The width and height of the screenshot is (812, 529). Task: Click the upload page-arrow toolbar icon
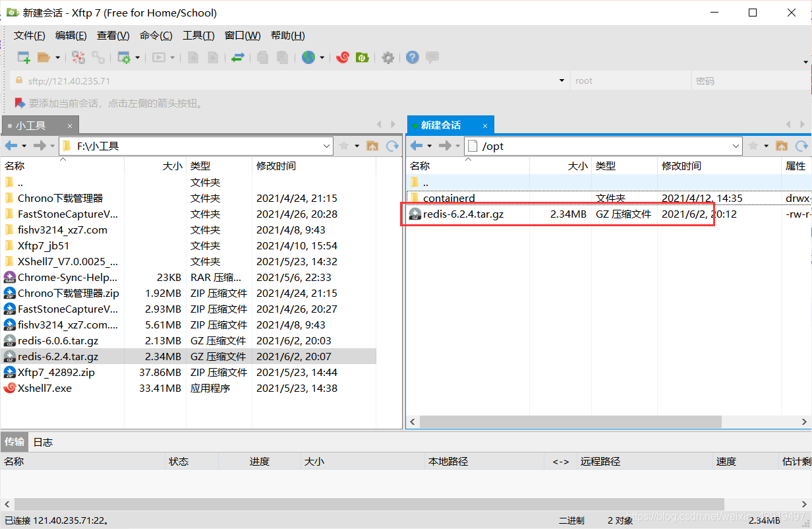[x=193, y=57]
